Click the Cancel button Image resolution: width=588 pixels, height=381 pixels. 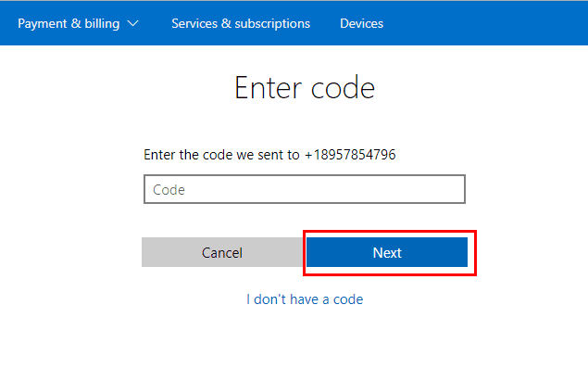pos(222,252)
